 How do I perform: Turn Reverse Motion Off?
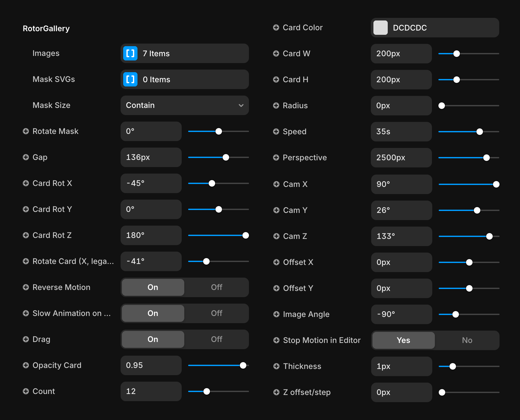(216, 287)
